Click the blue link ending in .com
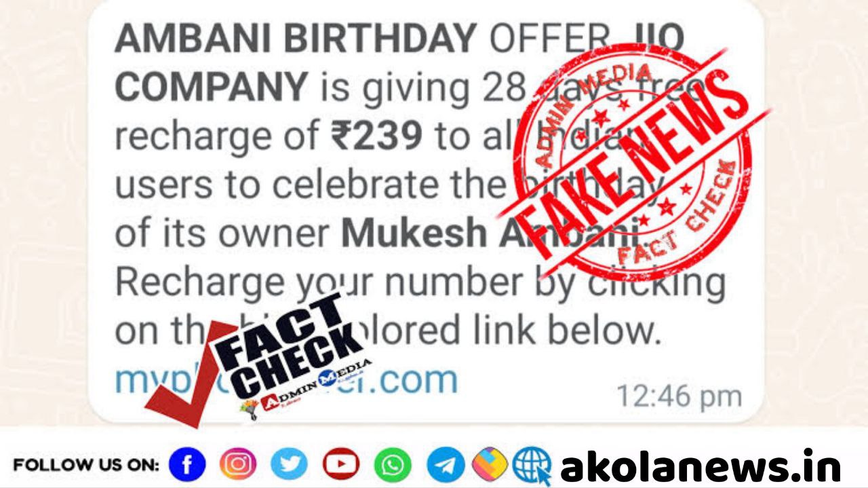This screenshot has height=488, width=868. point(286,379)
